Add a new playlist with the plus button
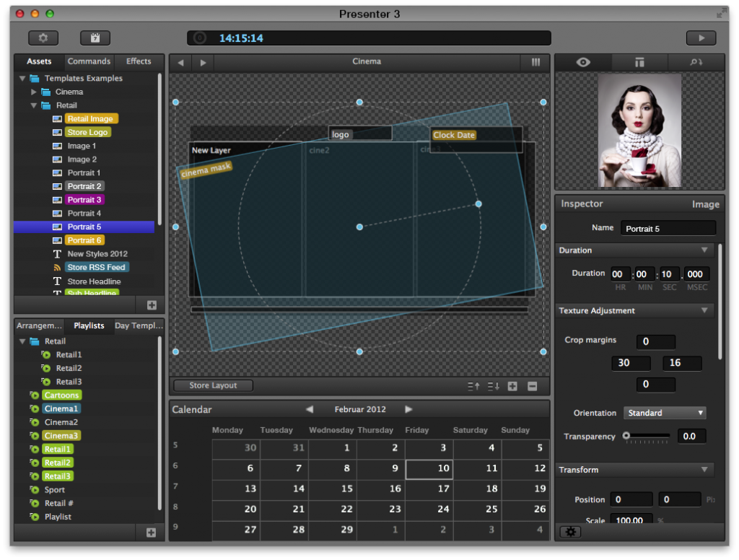 152,533
